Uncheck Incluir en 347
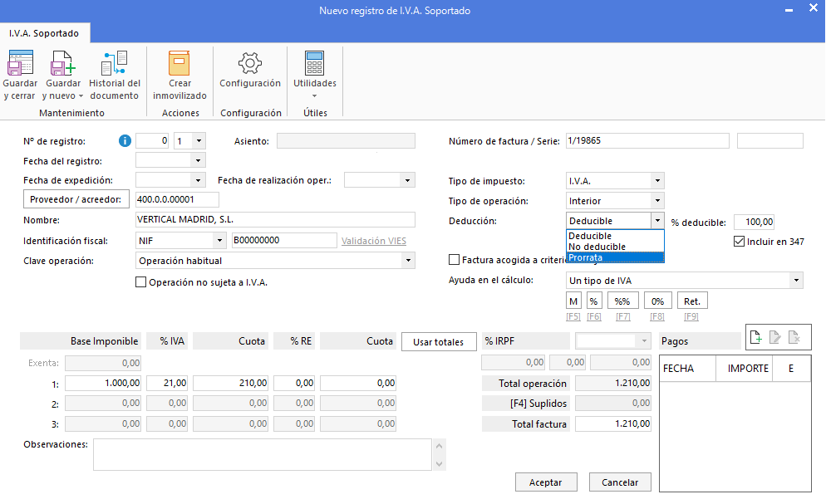Image resolution: width=826 pixels, height=504 pixels. [x=739, y=242]
